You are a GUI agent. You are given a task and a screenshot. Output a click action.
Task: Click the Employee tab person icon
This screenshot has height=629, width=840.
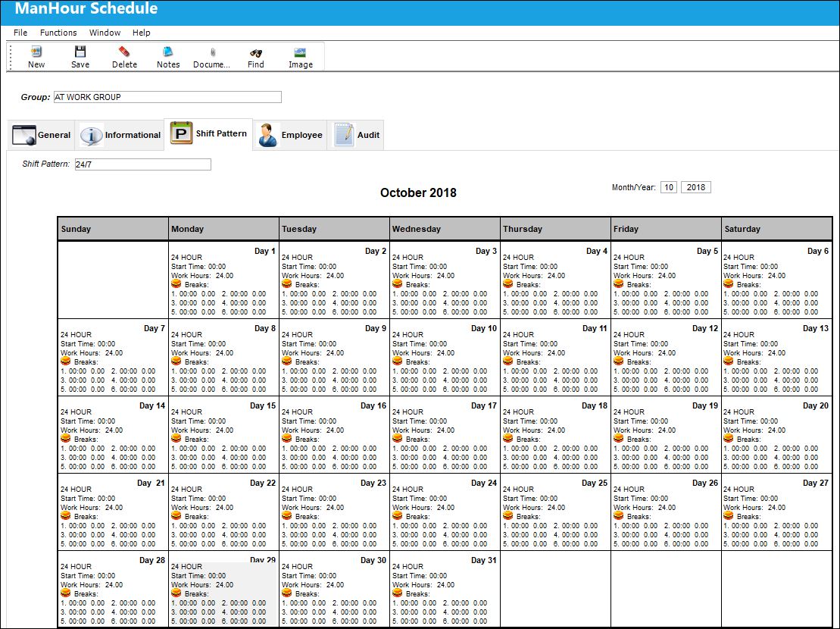(267, 135)
